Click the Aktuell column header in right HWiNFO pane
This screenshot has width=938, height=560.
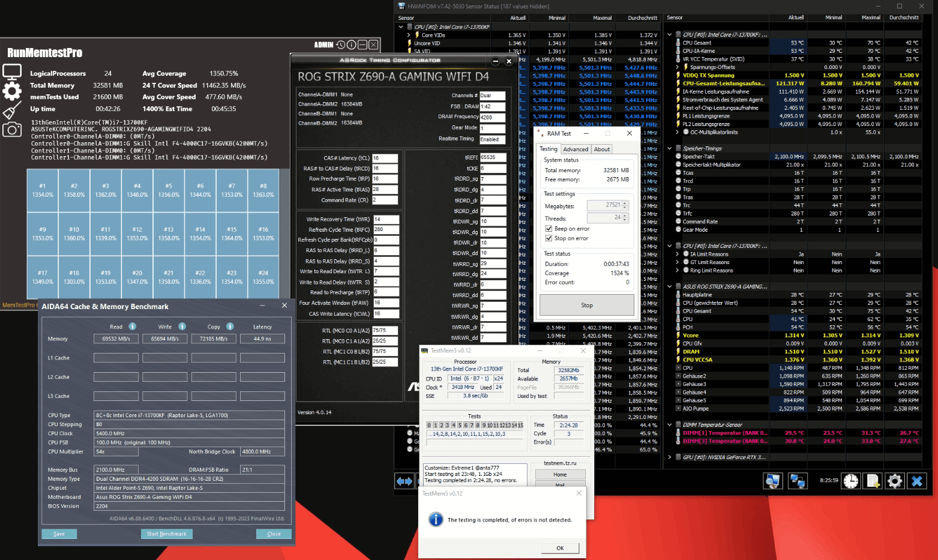(x=796, y=17)
